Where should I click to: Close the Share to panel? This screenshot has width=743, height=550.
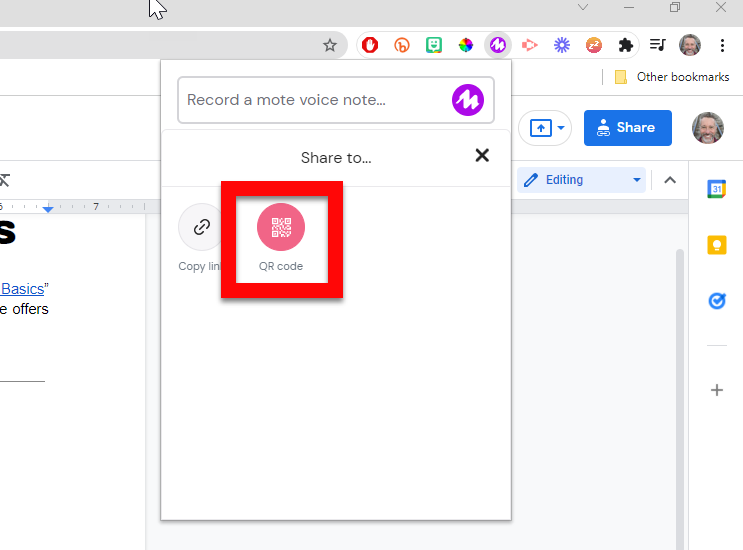pos(482,155)
